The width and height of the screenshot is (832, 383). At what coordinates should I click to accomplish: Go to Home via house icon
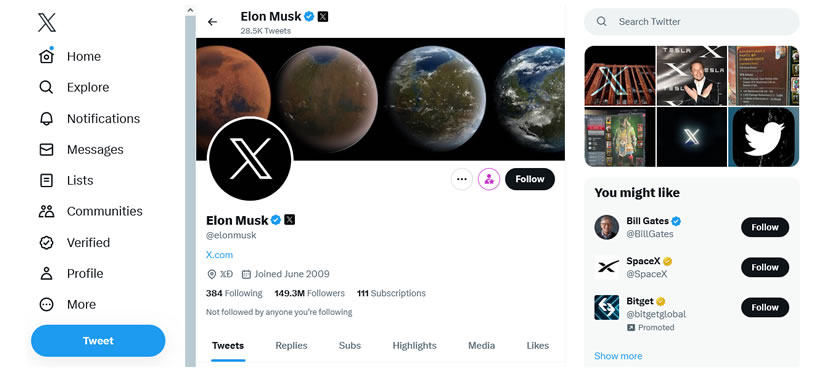[47, 56]
